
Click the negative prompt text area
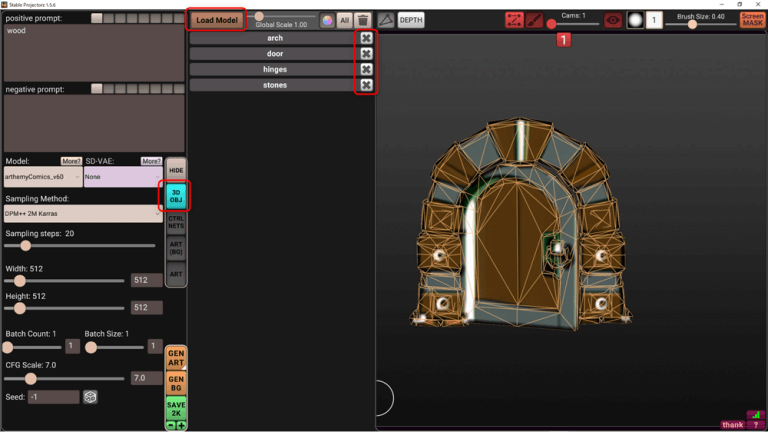coord(94,123)
